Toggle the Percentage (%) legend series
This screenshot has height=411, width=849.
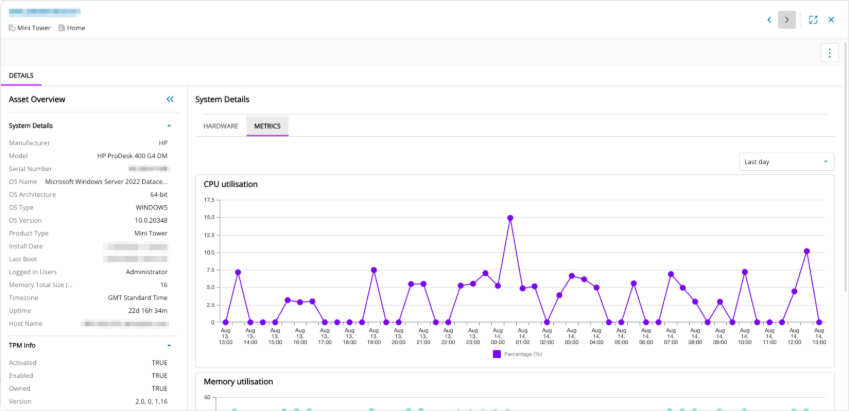517,354
